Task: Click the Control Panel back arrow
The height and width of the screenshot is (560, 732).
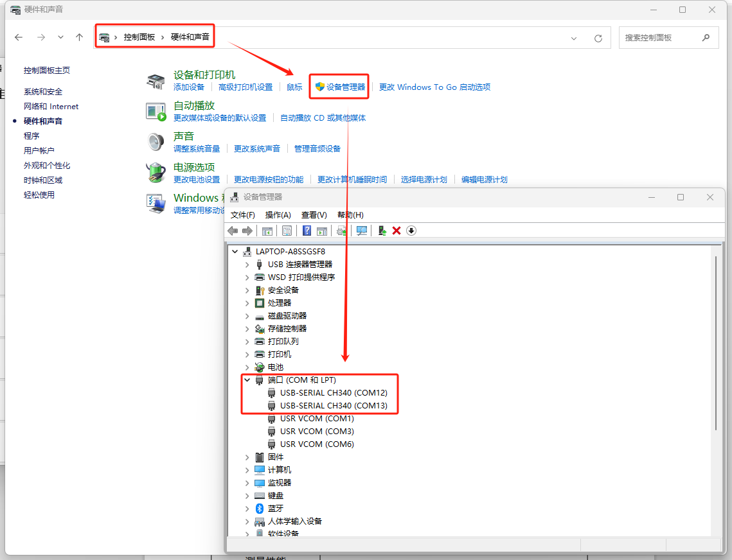Action: 19,37
